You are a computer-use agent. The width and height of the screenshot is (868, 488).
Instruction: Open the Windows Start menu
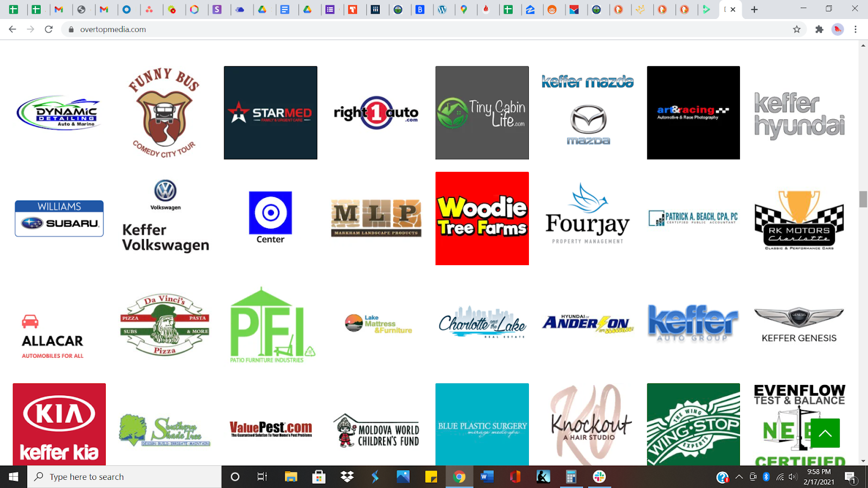pos(14,477)
